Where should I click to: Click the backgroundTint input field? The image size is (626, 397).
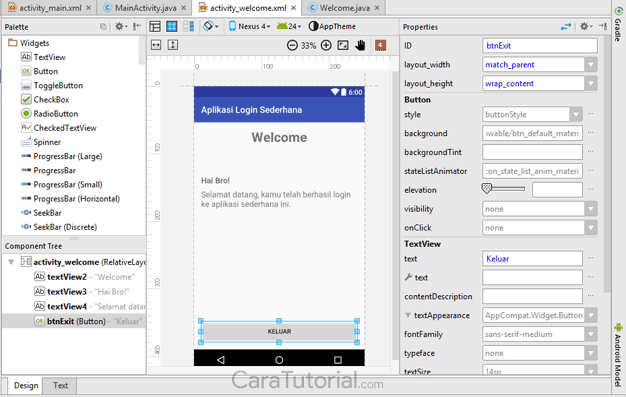[x=532, y=152]
